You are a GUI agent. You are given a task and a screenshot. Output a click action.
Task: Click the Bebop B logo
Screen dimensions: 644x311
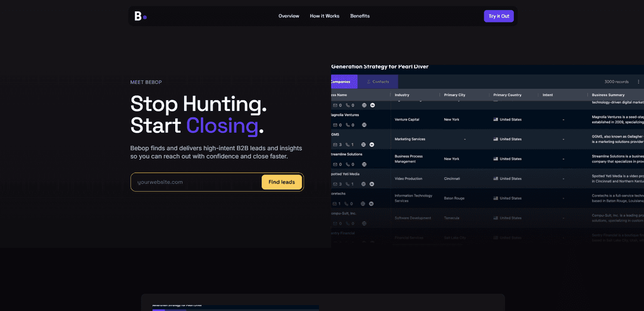pos(141,16)
